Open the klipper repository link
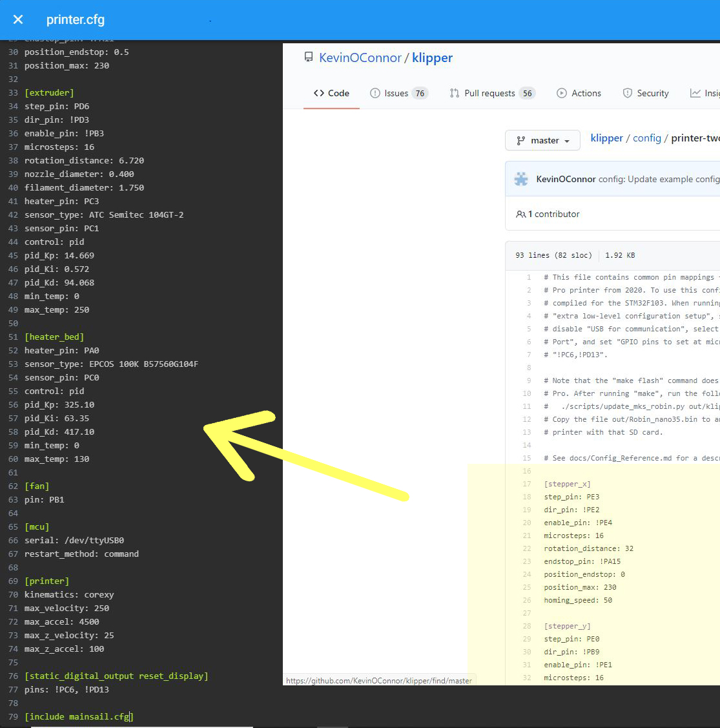Image resolution: width=720 pixels, height=728 pixels. pyautogui.click(x=432, y=57)
